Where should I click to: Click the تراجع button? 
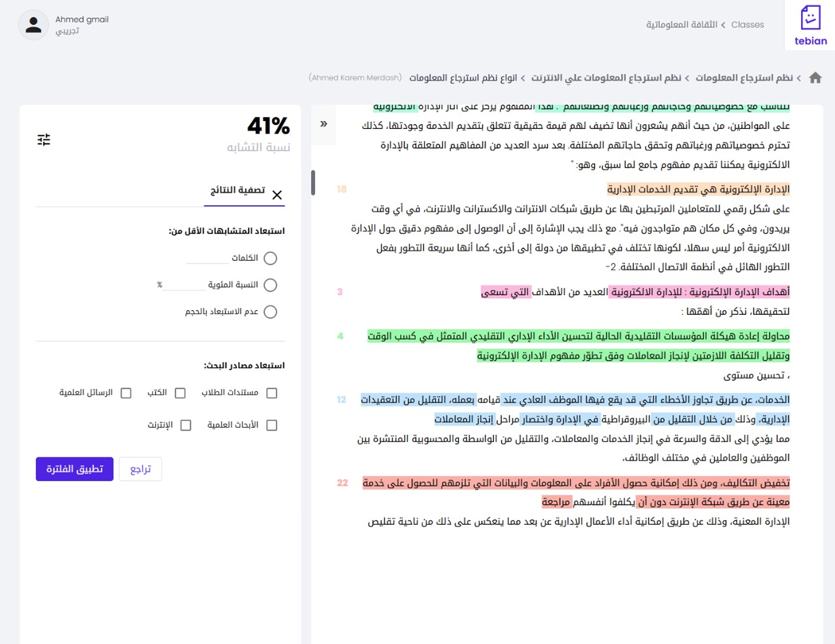click(x=140, y=469)
